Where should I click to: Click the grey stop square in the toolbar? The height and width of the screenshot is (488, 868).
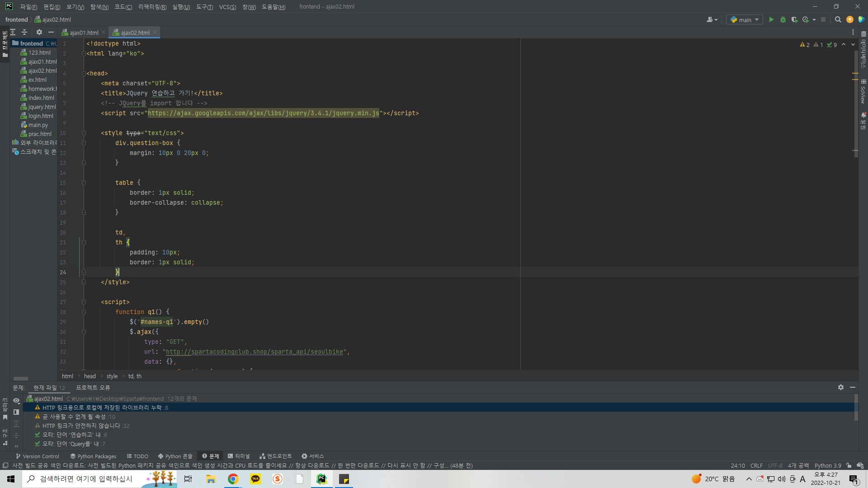click(x=823, y=20)
